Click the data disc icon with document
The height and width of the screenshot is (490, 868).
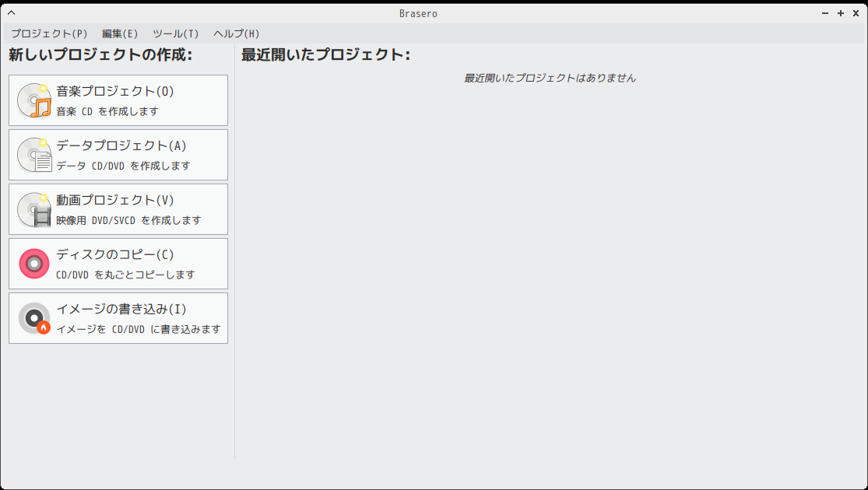point(34,155)
